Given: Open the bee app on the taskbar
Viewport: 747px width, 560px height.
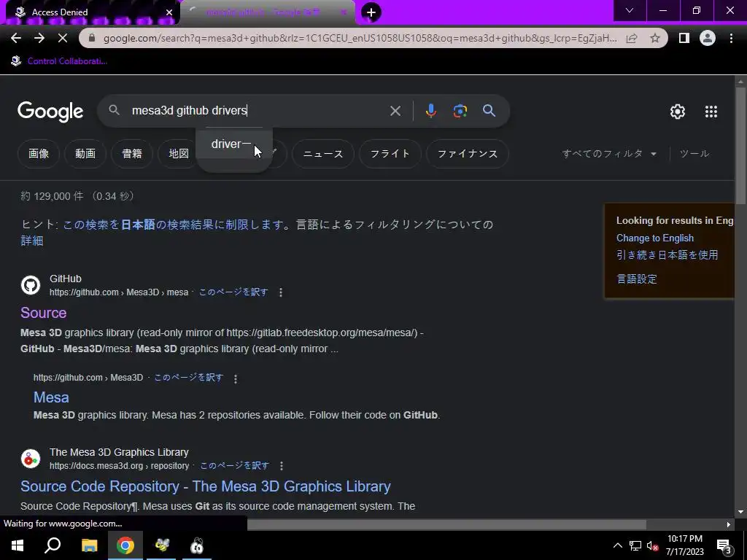Looking at the screenshot, I should coord(161,545).
